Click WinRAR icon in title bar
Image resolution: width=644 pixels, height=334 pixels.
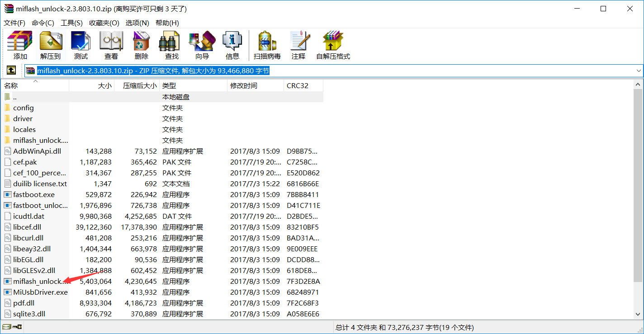(9, 9)
